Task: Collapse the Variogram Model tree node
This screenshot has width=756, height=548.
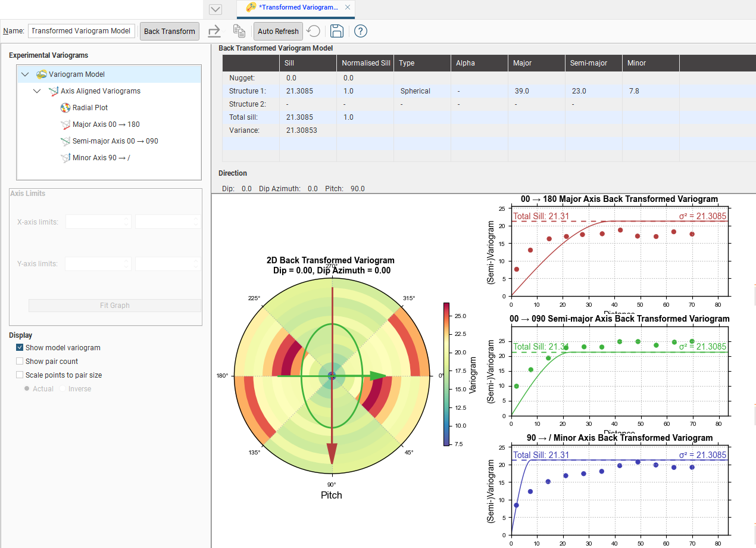Action: point(24,74)
